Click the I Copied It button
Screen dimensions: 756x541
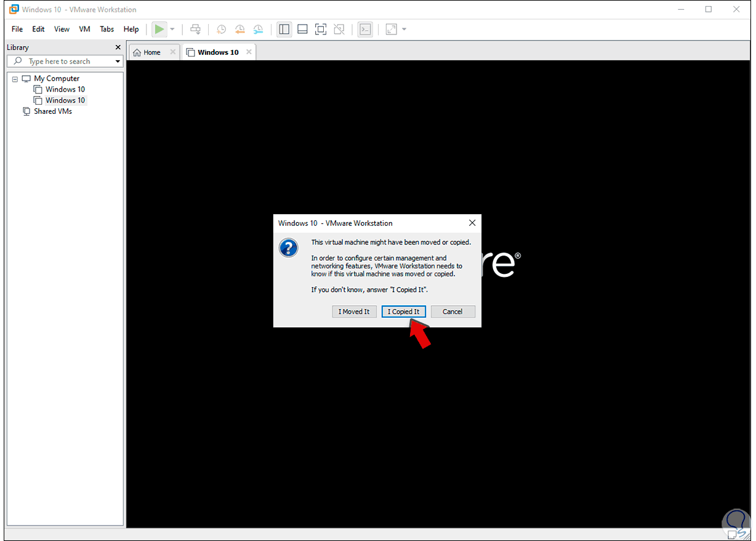pyautogui.click(x=403, y=311)
